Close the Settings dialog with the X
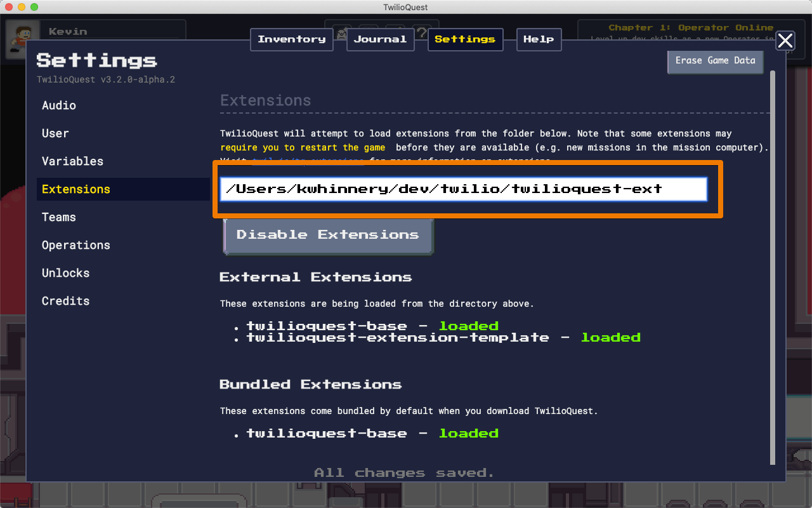Viewport: 812px width, 508px height. tap(785, 41)
